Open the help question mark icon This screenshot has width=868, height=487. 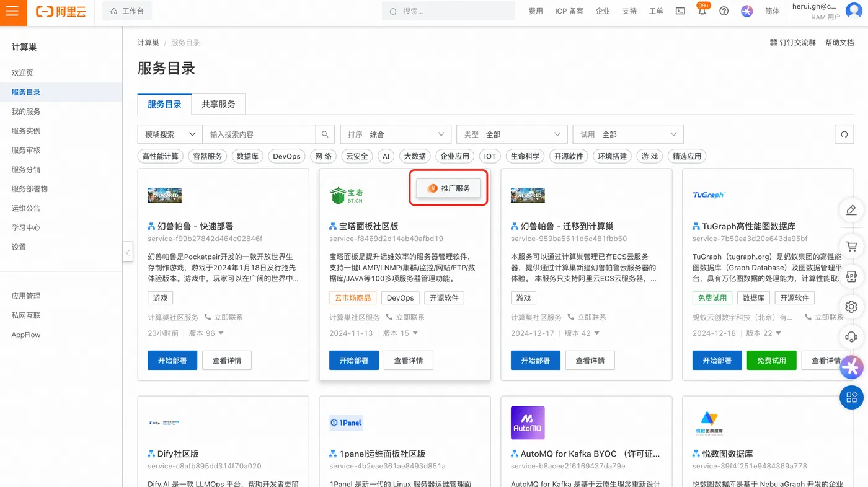click(x=724, y=11)
